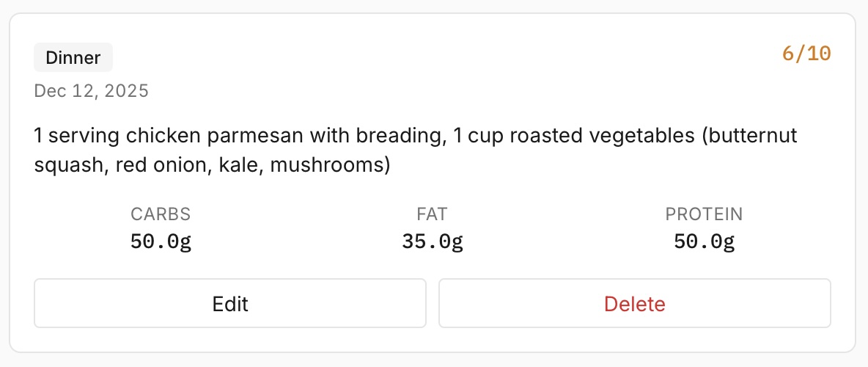The image size is (868, 367).
Task: Click the 6/10 meal score
Action: [806, 54]
